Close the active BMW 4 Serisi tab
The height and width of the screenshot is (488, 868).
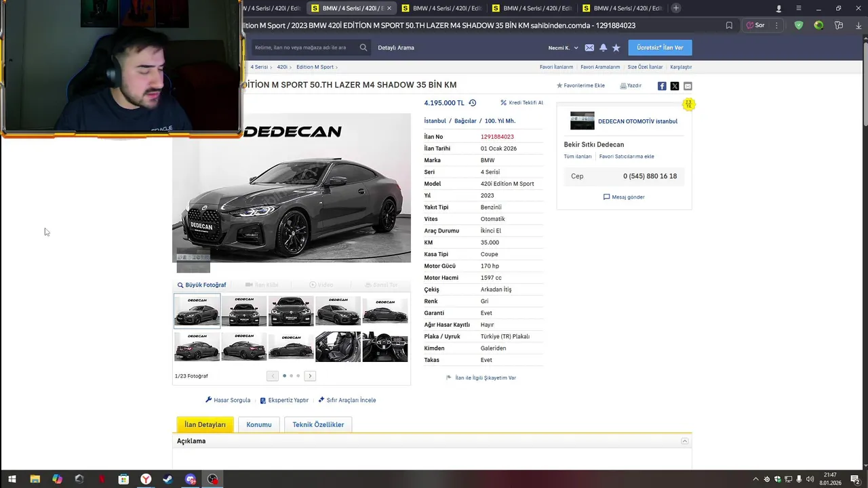[x=389, y=8]
